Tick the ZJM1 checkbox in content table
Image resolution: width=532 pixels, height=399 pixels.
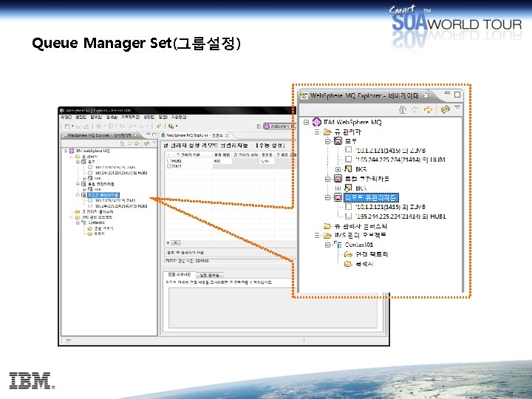click(169, 166)
